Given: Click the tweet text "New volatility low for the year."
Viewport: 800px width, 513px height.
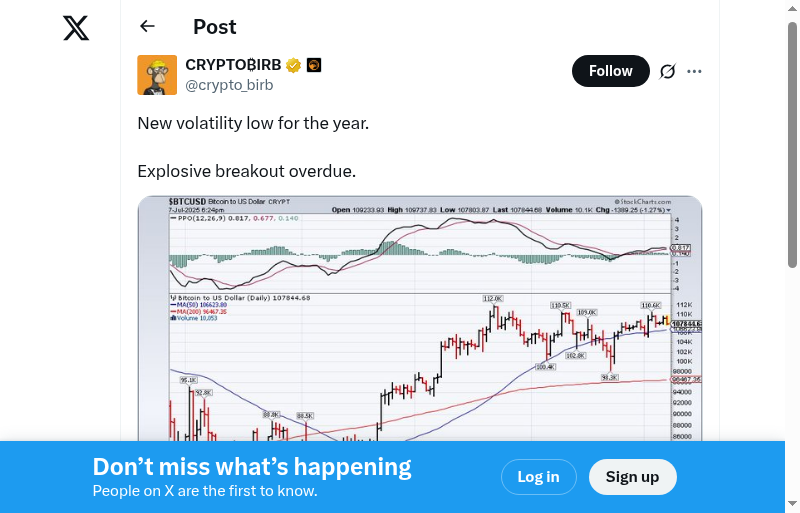Looking at the screenshot, I should click(x=253, y=123).
